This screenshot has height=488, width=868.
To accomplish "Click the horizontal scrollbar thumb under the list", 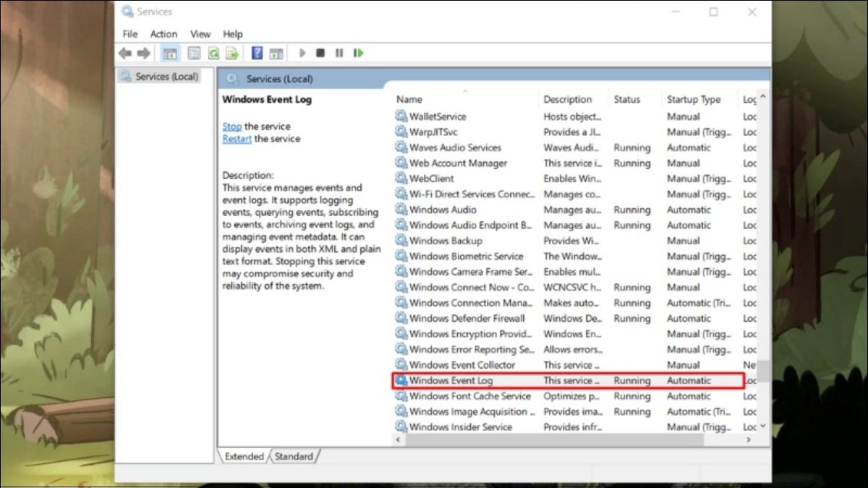I will pyautogui.click(x=555, y=439).
